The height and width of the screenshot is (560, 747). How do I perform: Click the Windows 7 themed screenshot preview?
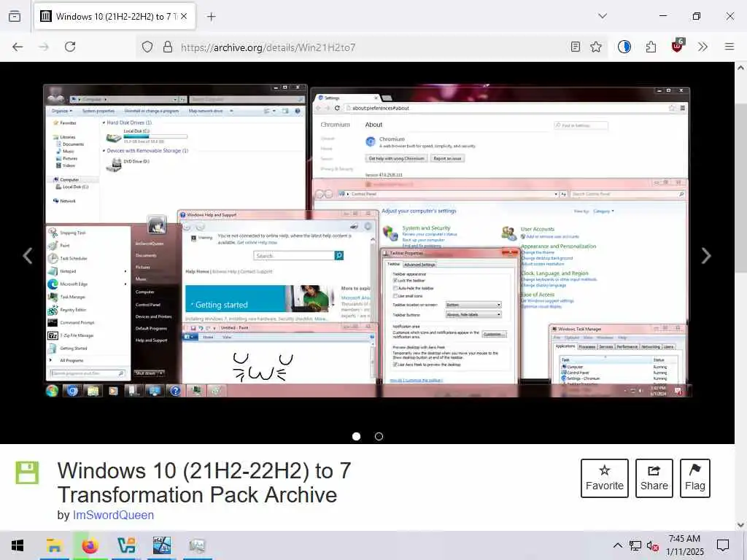click(367, 241)
